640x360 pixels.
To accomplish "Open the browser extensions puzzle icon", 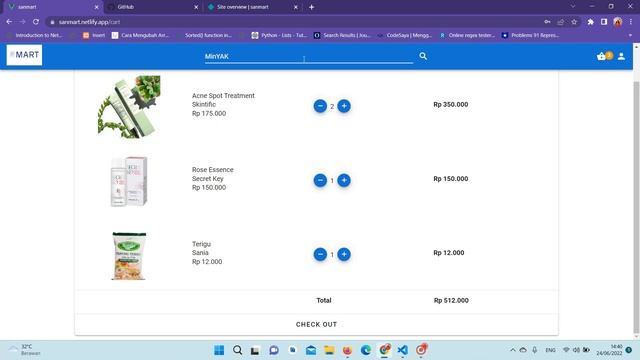I will (590, 22).
